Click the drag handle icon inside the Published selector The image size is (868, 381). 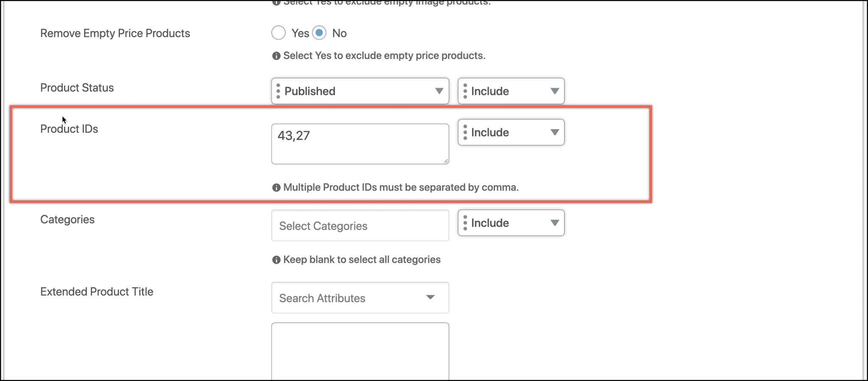tap(279, 91)
